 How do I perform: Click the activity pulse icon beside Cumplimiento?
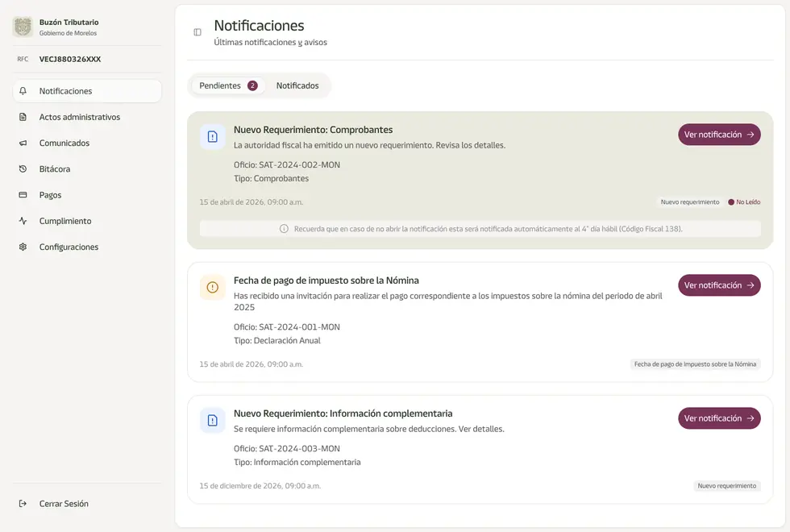23,221
